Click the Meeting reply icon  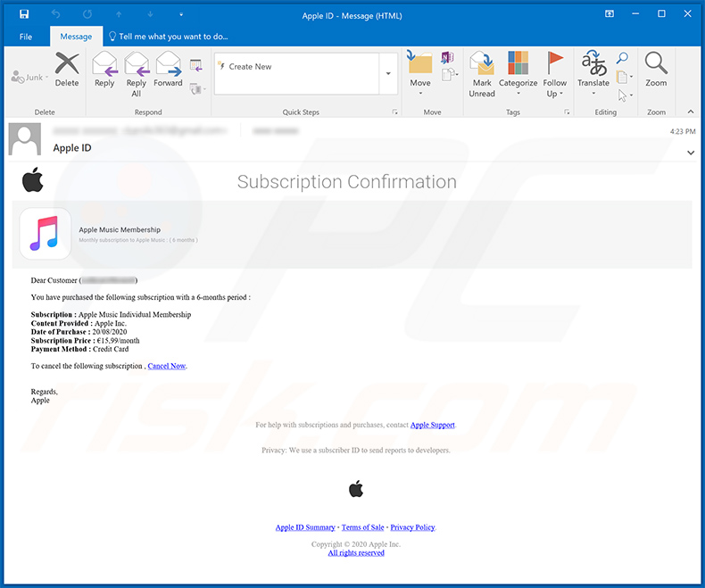point(196,66)
